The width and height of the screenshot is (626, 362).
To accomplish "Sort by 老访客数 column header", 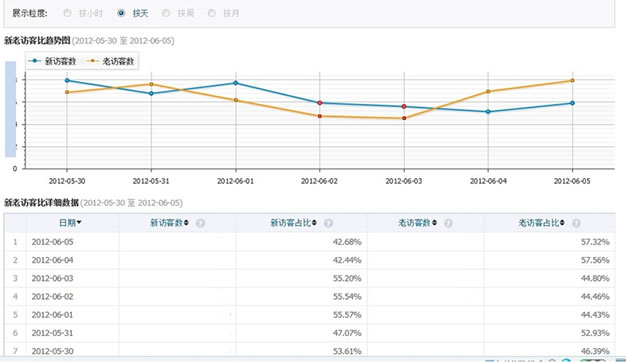I will (x=417, y=222).
